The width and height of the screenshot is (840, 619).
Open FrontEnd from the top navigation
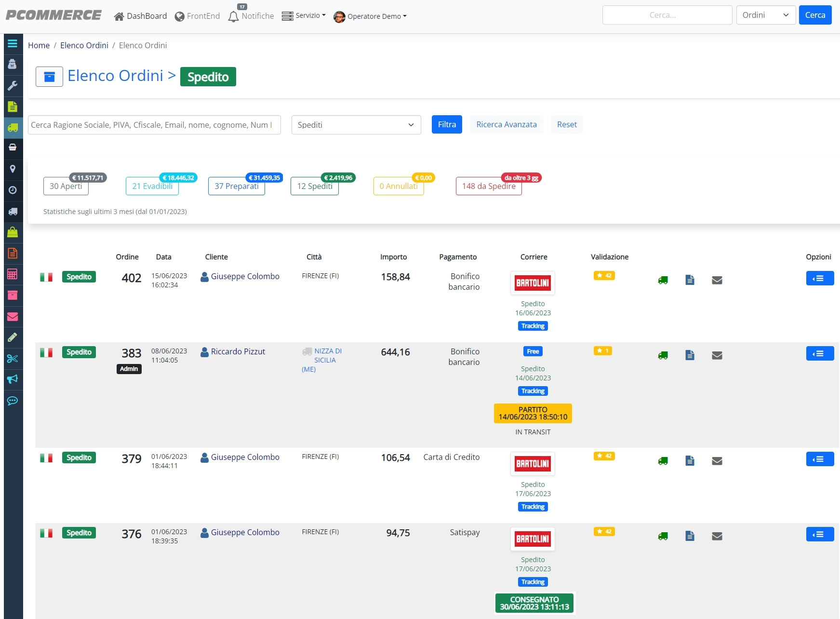[x=197, y=16]
